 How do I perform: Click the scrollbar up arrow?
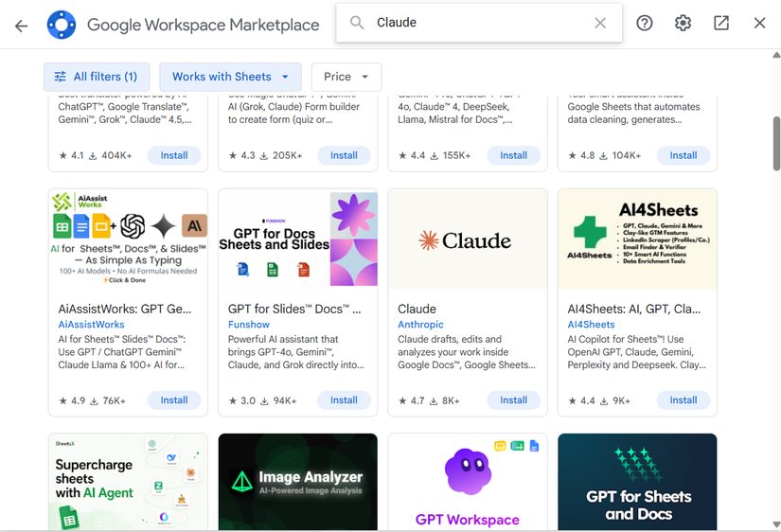tap(776, 55)
